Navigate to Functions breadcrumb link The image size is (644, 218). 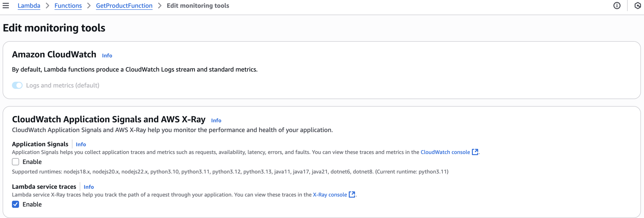68,6
